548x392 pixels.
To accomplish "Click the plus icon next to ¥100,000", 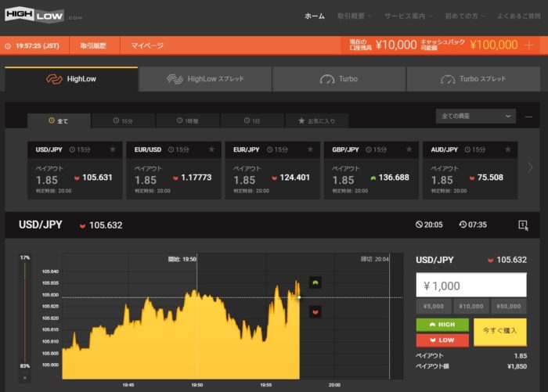I will point(529,45).
